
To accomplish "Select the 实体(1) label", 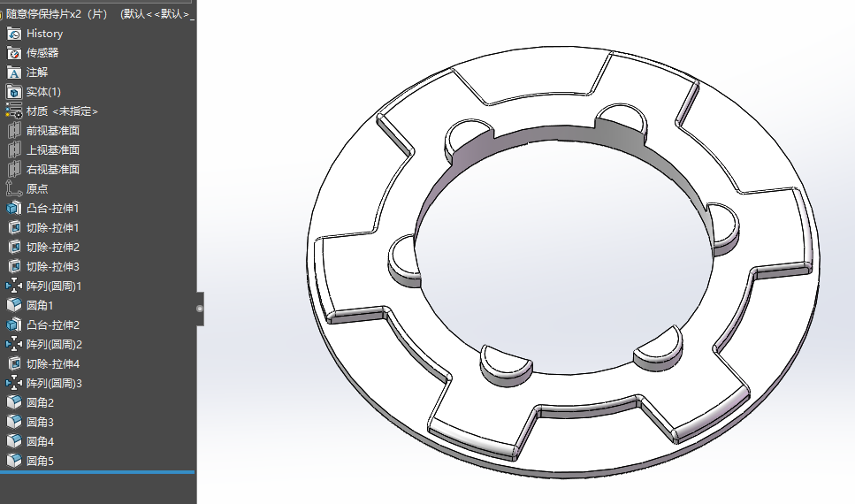I will pos(43,92).
